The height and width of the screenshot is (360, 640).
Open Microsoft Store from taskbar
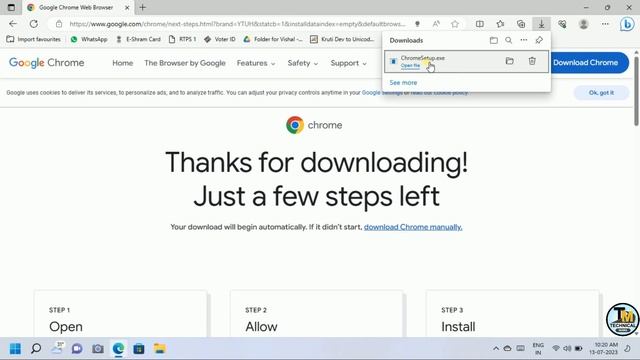click(x=139, y=349)
